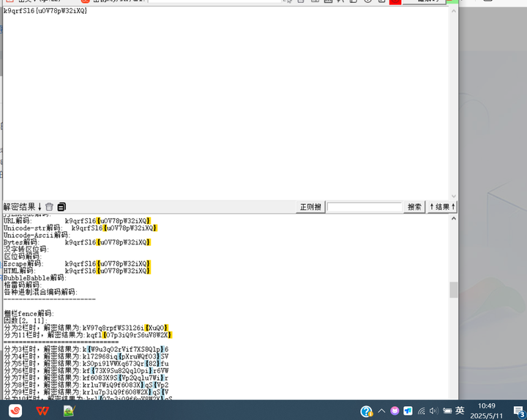
Task: Open the red swirl app on the taskbar
Action: click(x=15, y=410)
